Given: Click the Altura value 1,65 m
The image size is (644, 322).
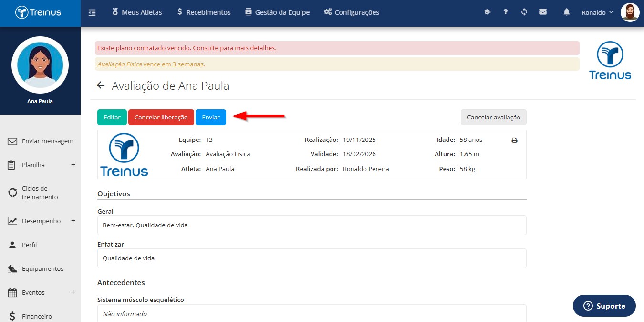Looking at the screenshot, I should point(469,154).
